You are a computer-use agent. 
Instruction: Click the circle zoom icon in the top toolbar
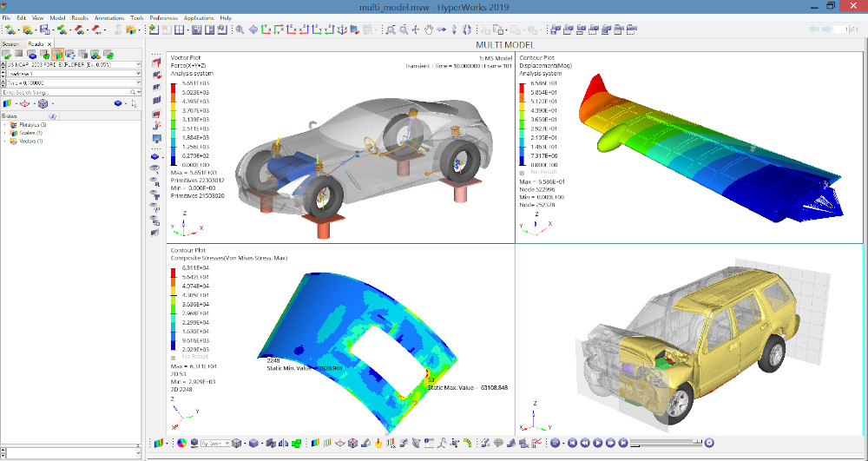click(404, 30)
